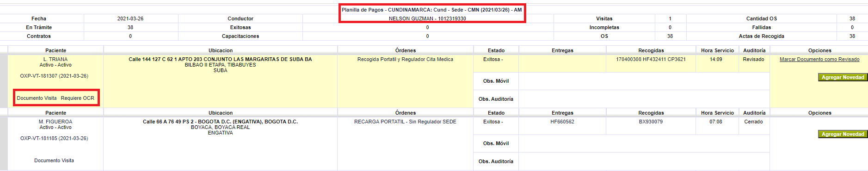Click Marcar Documento como Revisado link

pyautogui.click(x=819, y=59)
